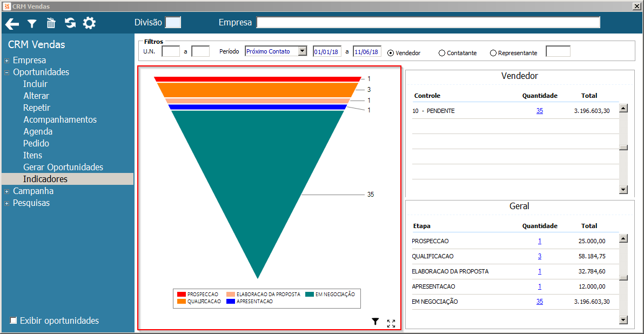644x334 pixels.
Task: Click ELABORACAO DA PROPOSTA quantity link
Action: tap(540, 271)
